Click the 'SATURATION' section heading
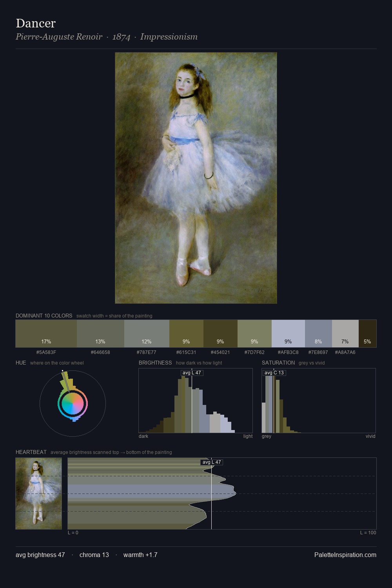Image resolution: width=392 pixels, height=588 pixels. (278, 363)
